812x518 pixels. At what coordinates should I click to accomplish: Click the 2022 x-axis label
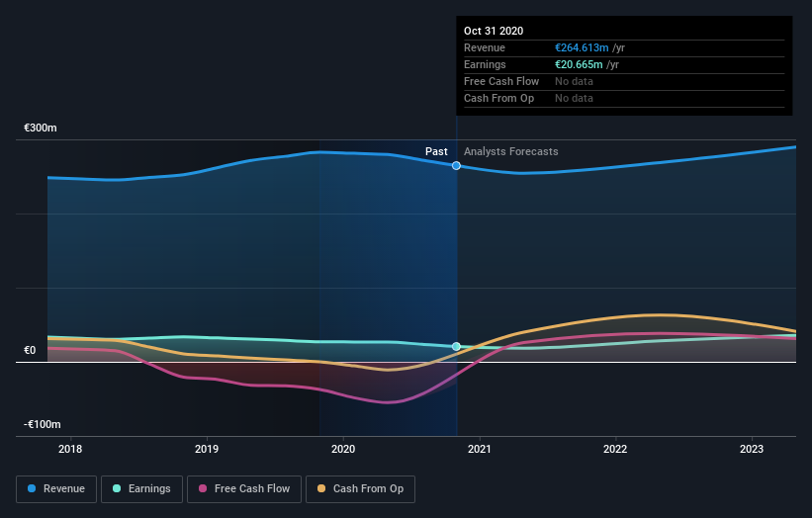click(615, 449)
